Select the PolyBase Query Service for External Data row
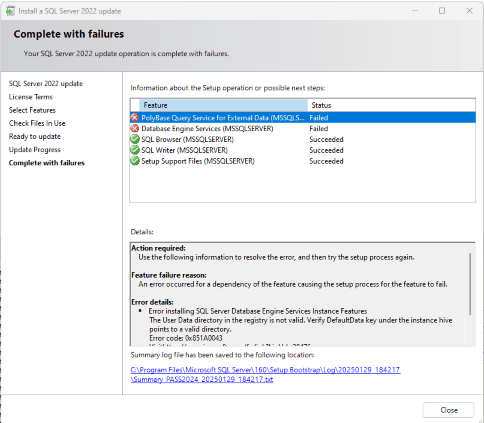This screenshot has height=423, width=484. (303, 118)
